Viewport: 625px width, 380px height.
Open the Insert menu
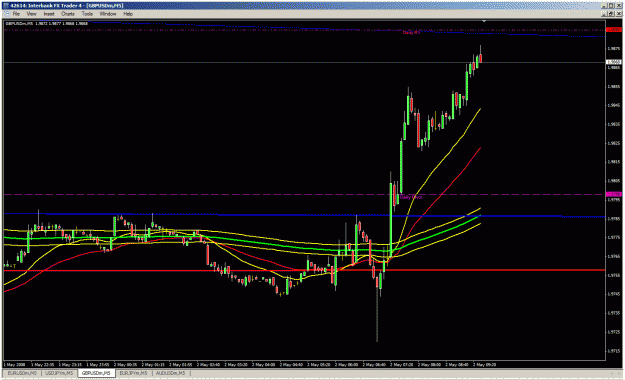click(49, 14)
